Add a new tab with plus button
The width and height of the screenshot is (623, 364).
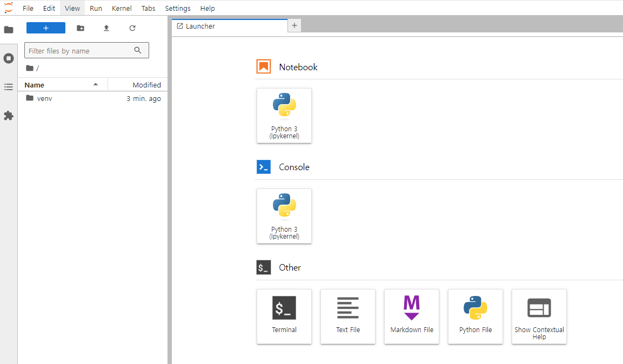[294, 25]
